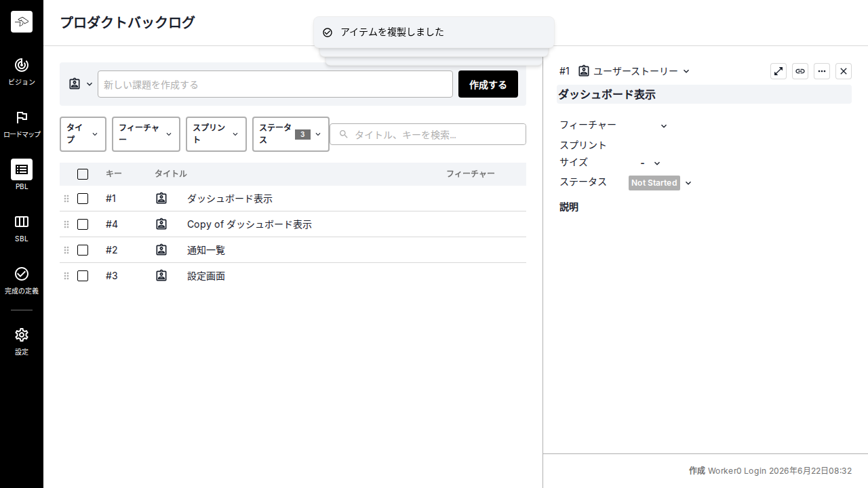Click the checkmark icon in the toast notification
868x488 pixels.
pyautogui.click(x=328, y=33)
